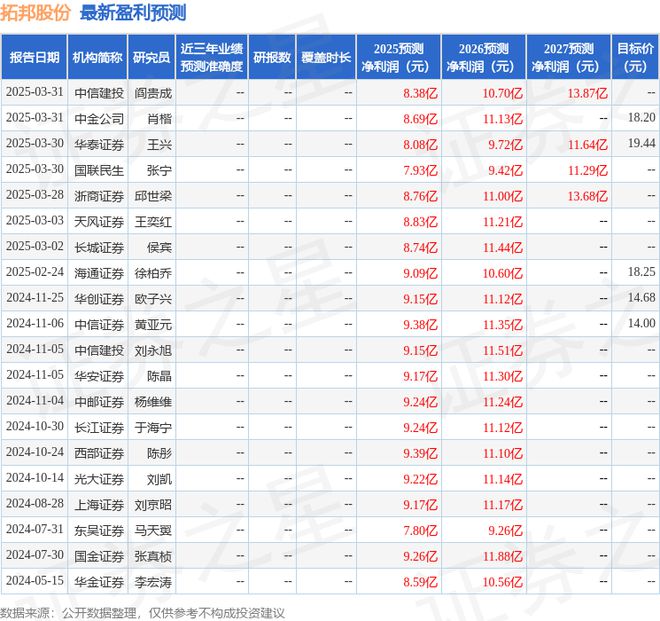Select 中金公司 institution cell

(x=99, y=119)
